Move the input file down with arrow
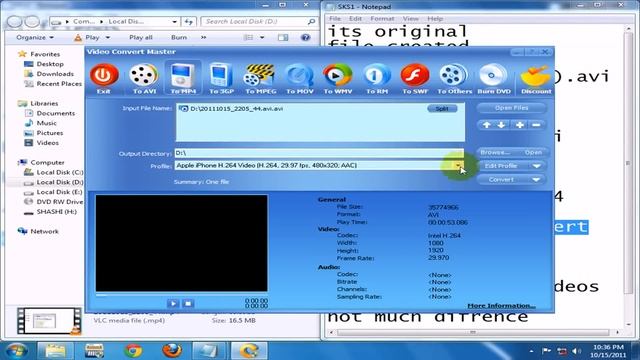 (x=502, y=125)
